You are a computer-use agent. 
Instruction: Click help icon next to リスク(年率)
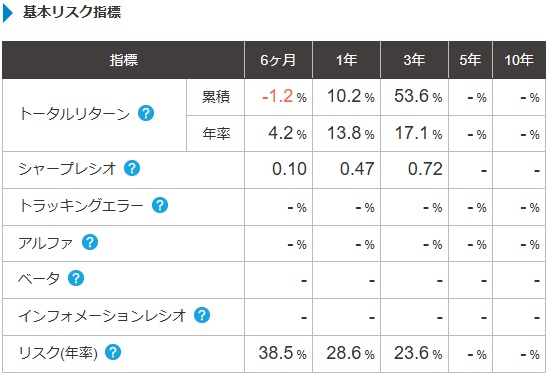pos(113,352)
